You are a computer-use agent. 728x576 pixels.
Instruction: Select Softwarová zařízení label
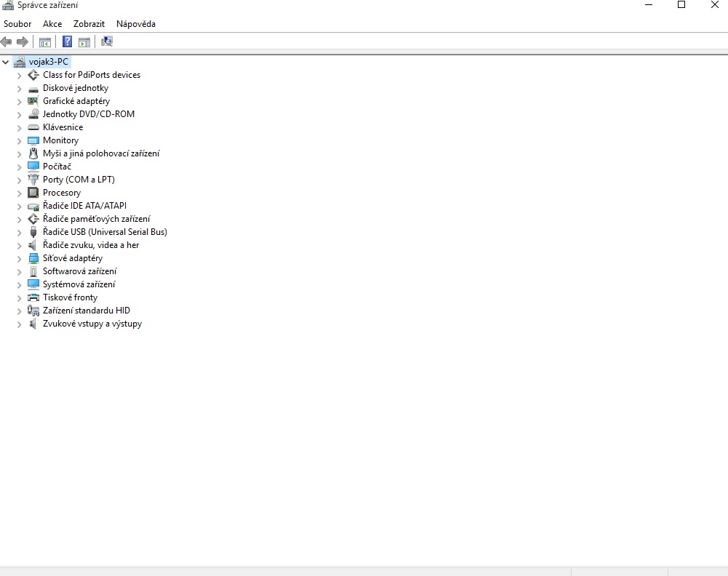click(80, 271)
